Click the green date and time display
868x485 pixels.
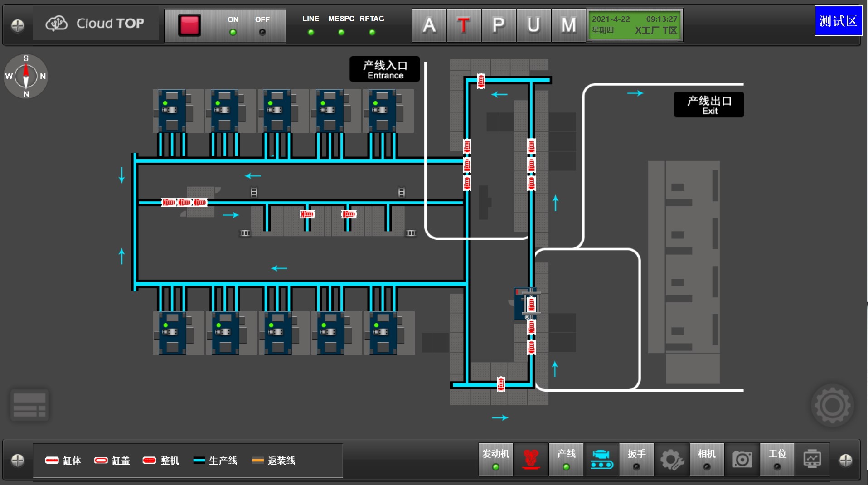tap(635, 25)
